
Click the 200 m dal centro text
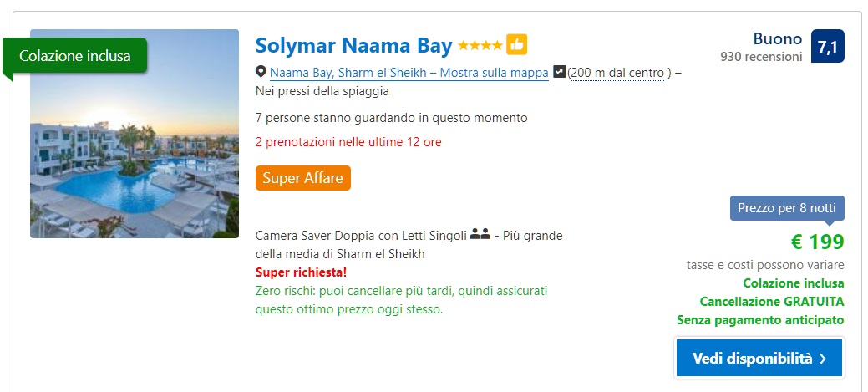point(617,73)
